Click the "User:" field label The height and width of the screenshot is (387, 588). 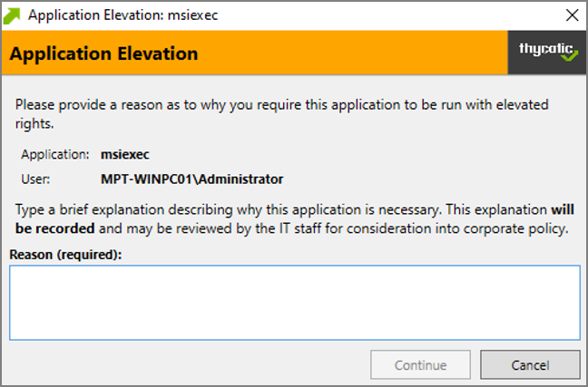35,179
